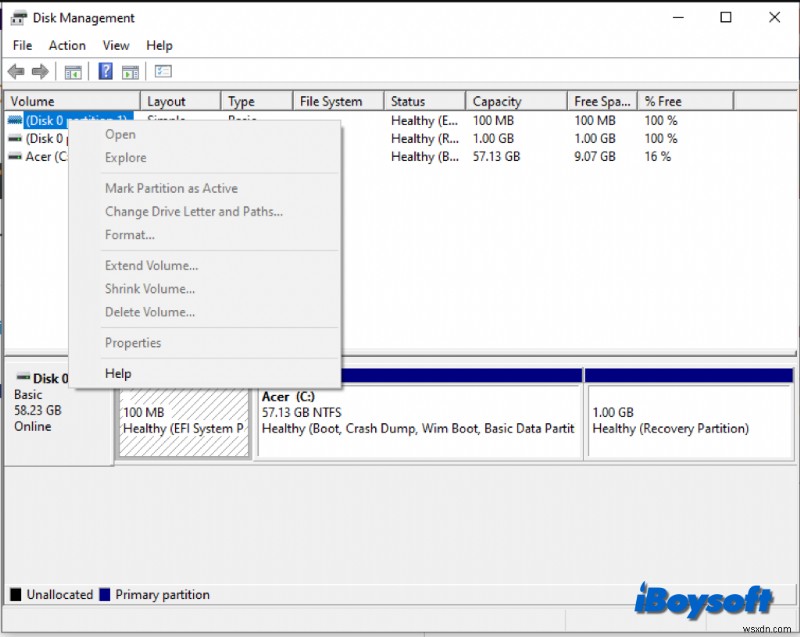This screenshot has width=800, height=637.
Task: Click the Settings checklist toolbar icon
Action: 163,71
